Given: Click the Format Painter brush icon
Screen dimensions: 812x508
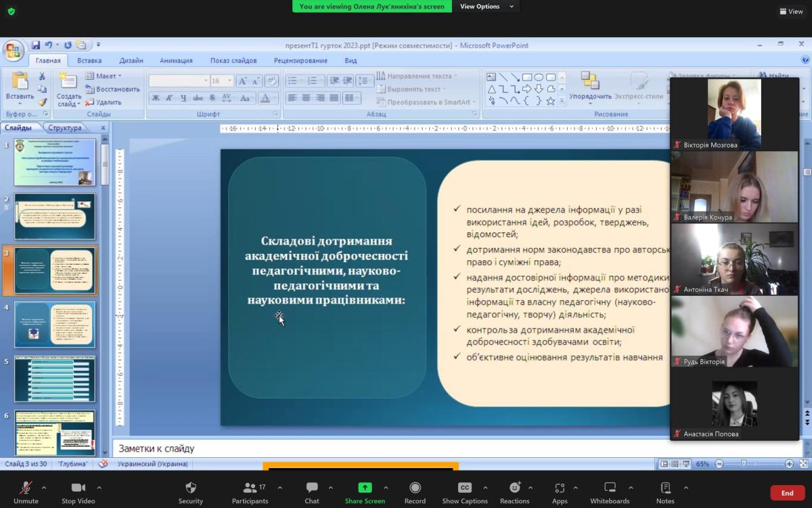Looking at the screenshot, I should point(42,102).
